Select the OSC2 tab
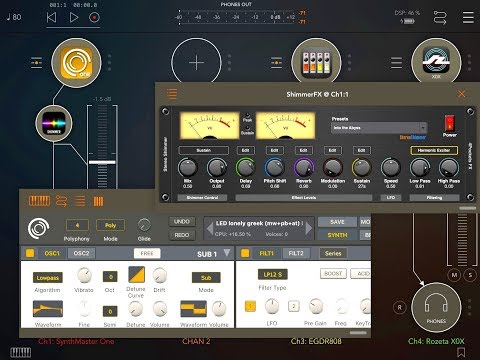Image resolution: width=480 pixels, height=360 pixels. [x=81, y=253]
